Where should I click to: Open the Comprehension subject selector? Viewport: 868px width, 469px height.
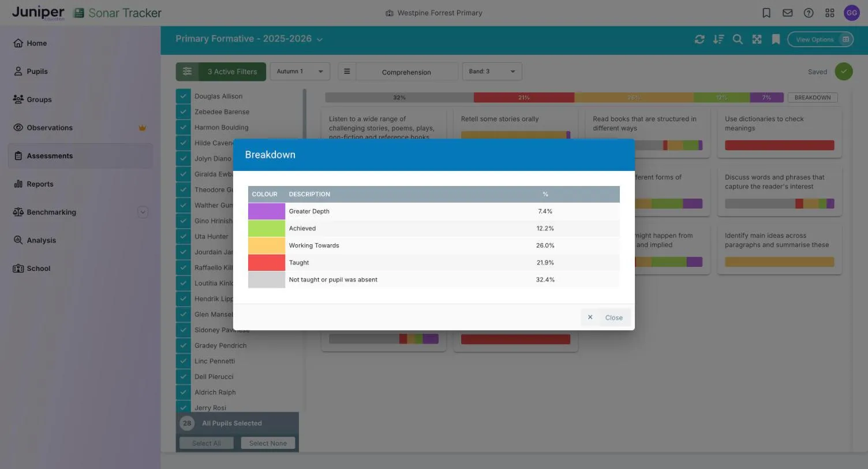click(406, 72)
